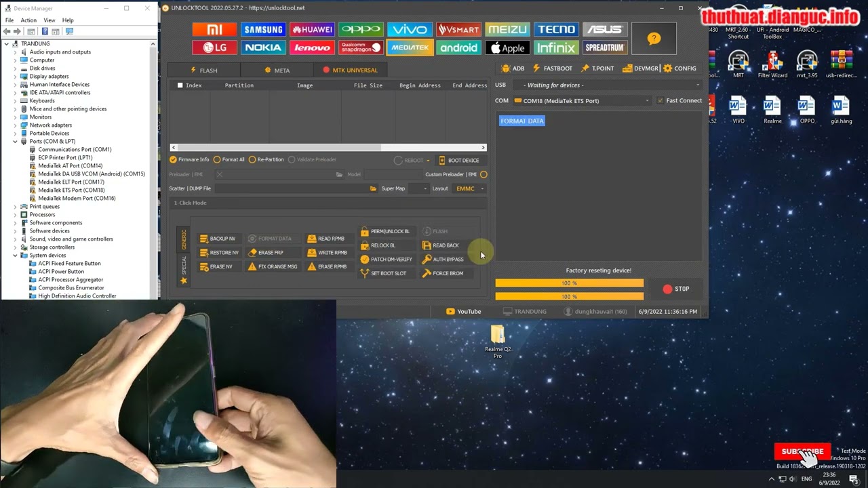Click the upper 100% progress bar
868x488 pixels.
(x=569, y=283)
